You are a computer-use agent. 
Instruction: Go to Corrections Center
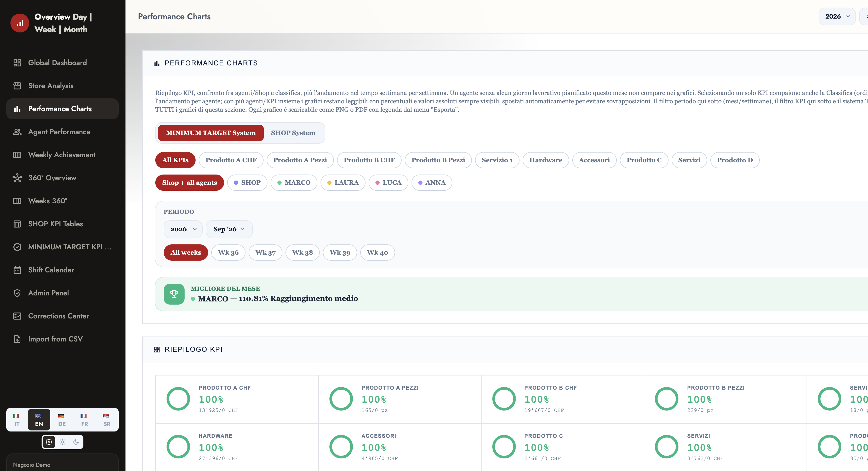click(x=62, y=316)
